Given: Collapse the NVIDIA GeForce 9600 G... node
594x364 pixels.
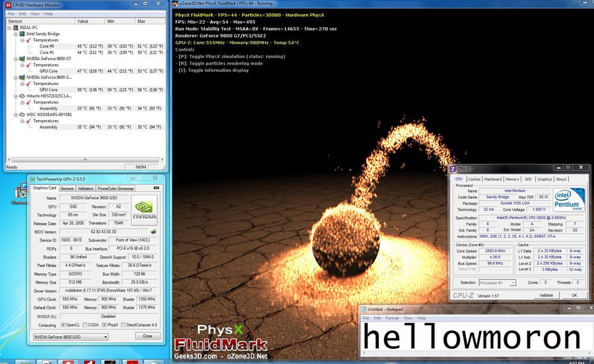Looking at the screenshot, I should pos(16,78).
